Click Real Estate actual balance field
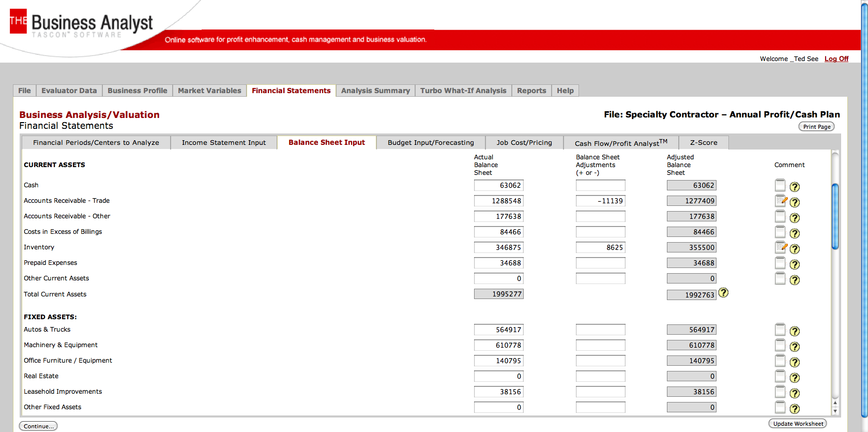The height and width of the screenshot is (432, 868). (499, 376)
